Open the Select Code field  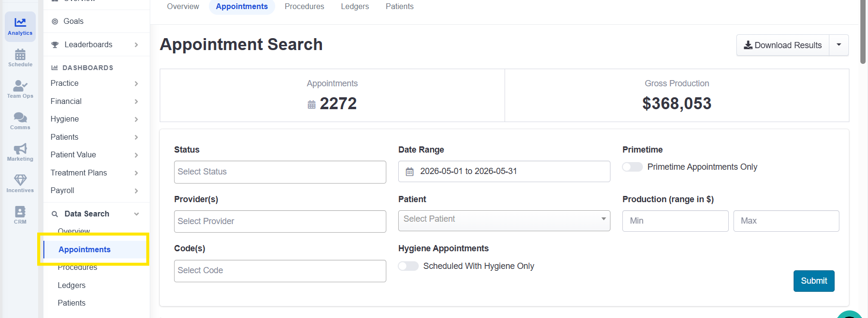280,271
